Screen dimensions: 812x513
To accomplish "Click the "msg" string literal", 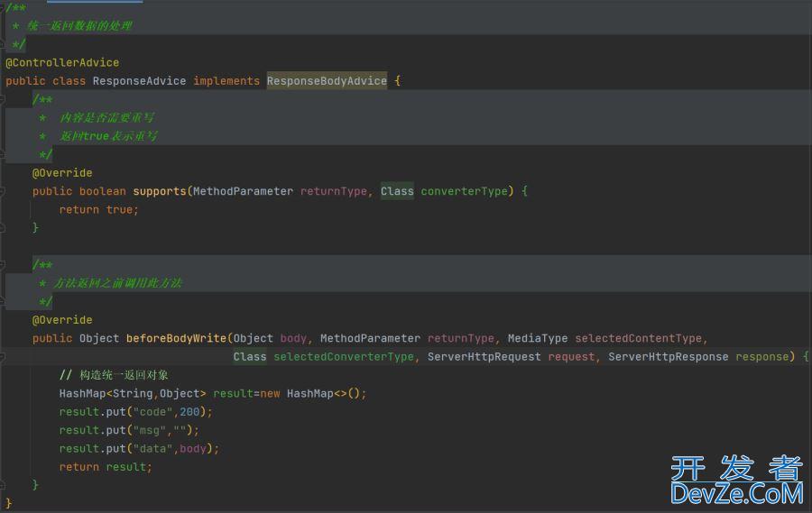I will (x=150, y=431).
